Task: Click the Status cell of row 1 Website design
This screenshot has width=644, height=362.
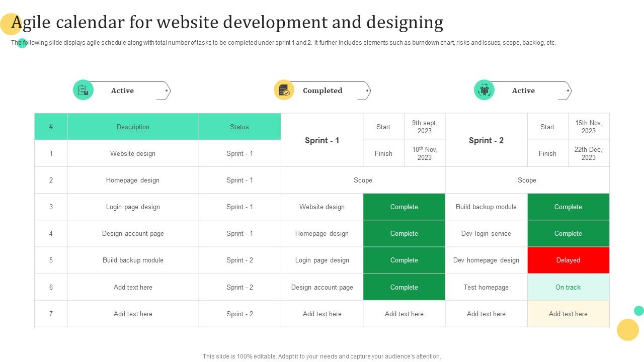Action: coord(239,153)
